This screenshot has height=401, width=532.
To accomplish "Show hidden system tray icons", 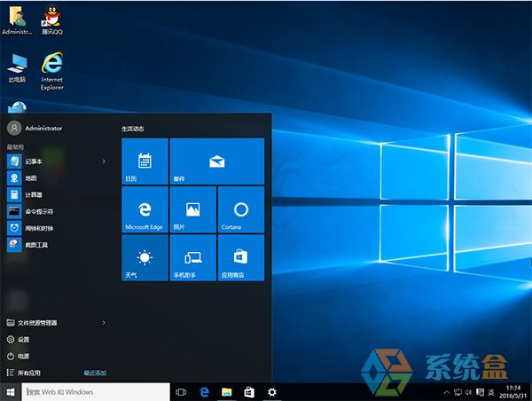I will [447, 391].
